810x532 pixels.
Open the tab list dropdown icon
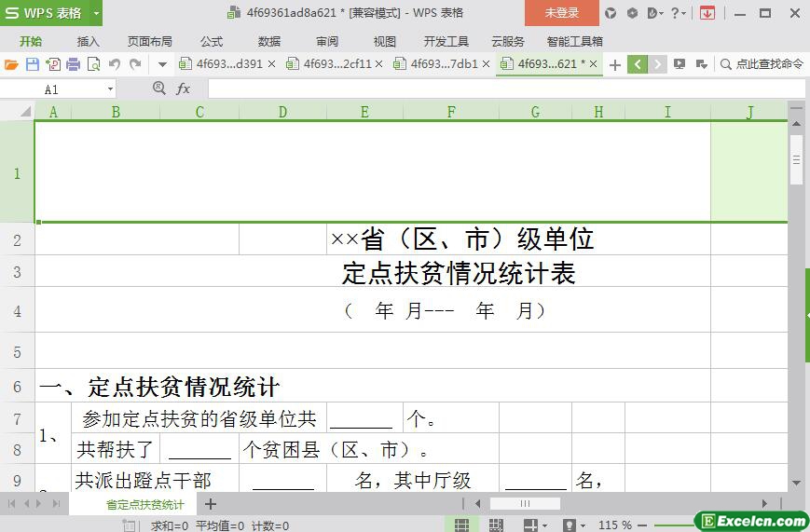[701, 64]
